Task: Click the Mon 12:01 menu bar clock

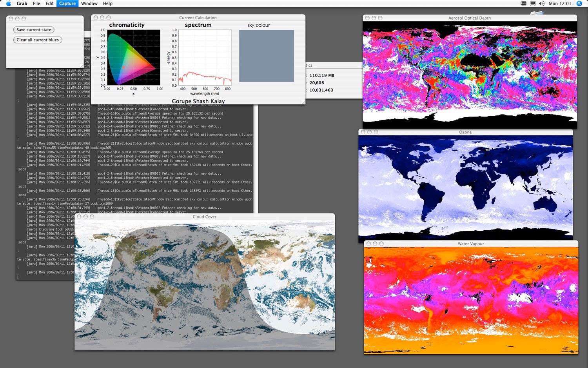Action: tap(560, 4)
